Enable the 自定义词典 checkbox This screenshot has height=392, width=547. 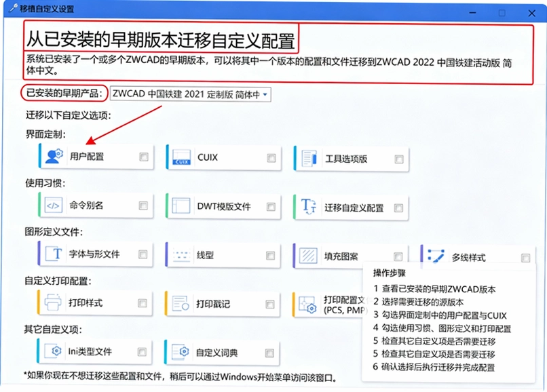[269, 353]
